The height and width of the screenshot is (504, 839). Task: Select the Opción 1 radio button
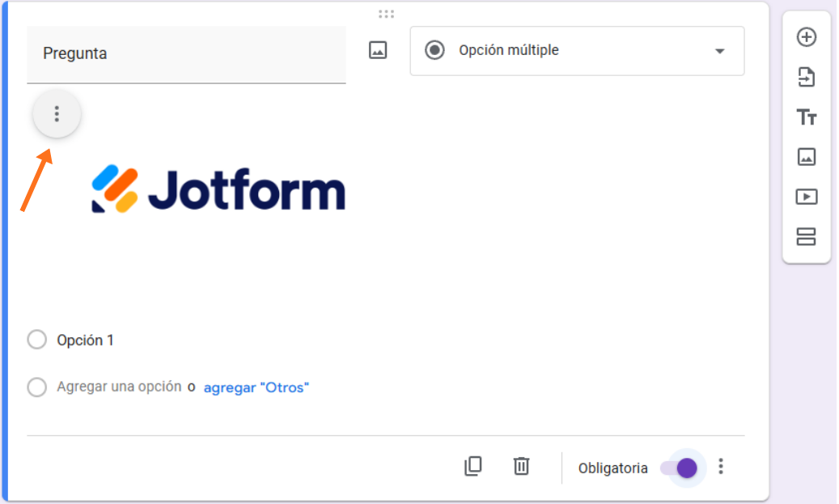[x=36, y=339]
